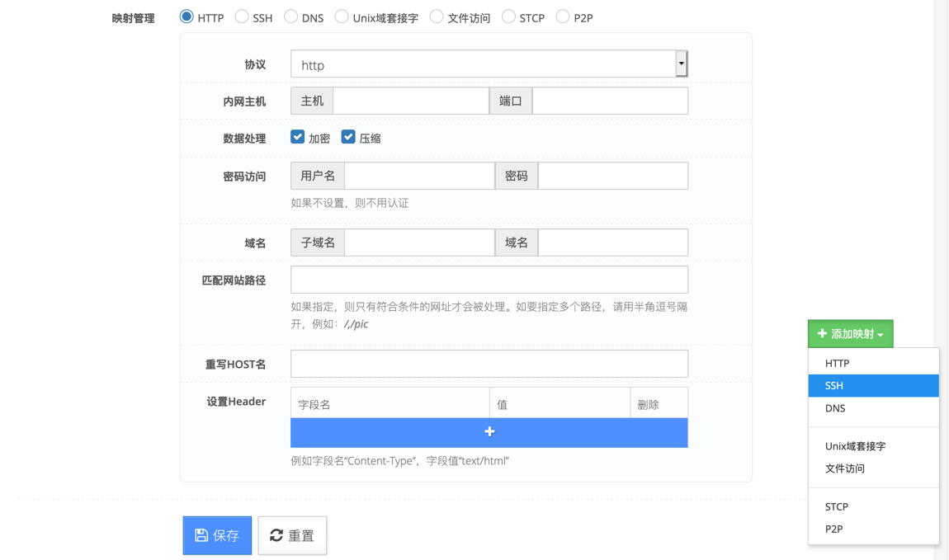The image size is (949, 560).
Task: Uncheck the 压缩 option
Action: [348, 136]
